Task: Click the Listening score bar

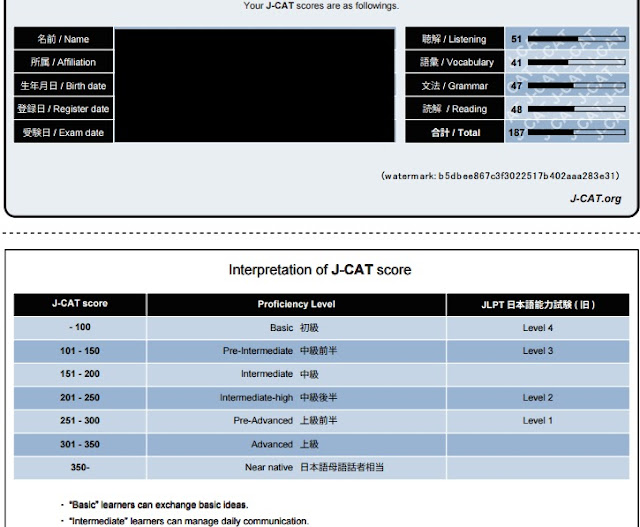Action: pyautogui.click(x=576, y=39)
